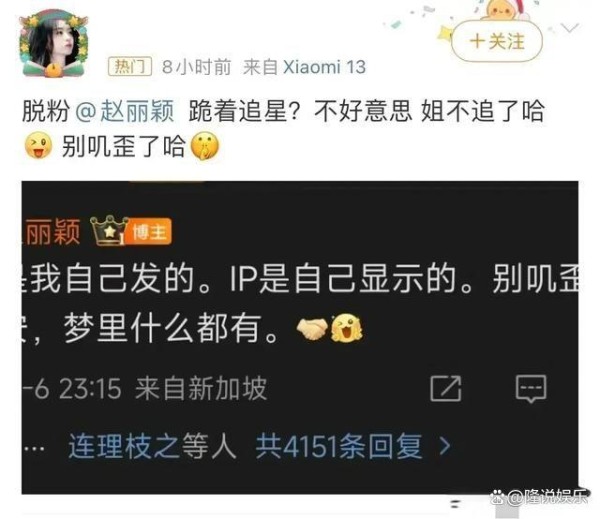
Task: Click the 热门 hot tag badge
Action: pos(129,67)
